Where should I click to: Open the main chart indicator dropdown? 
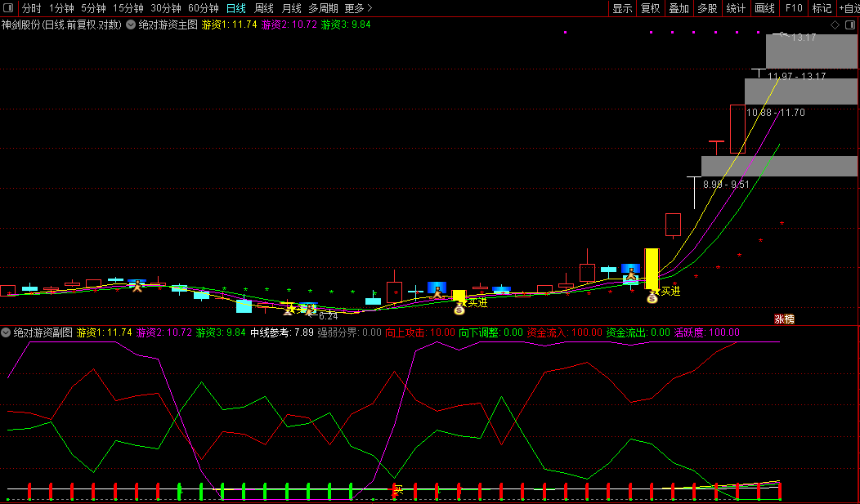point(131,25)
